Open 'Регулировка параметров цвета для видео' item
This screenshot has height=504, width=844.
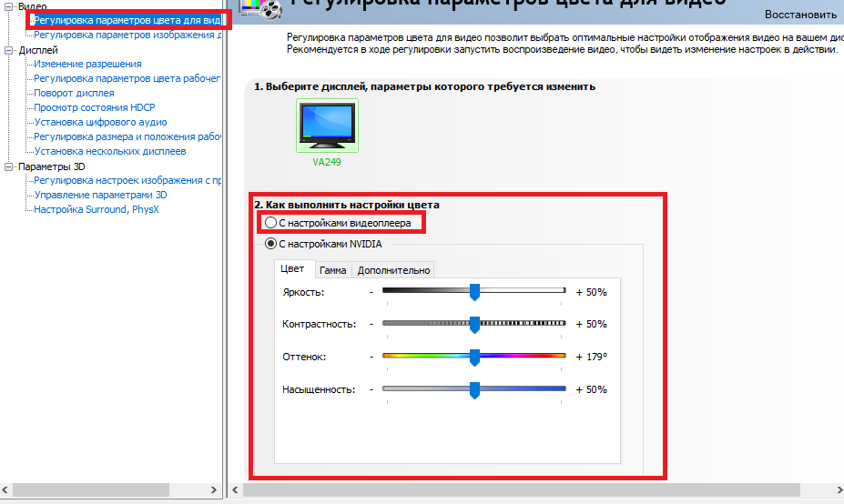[127, 20]
